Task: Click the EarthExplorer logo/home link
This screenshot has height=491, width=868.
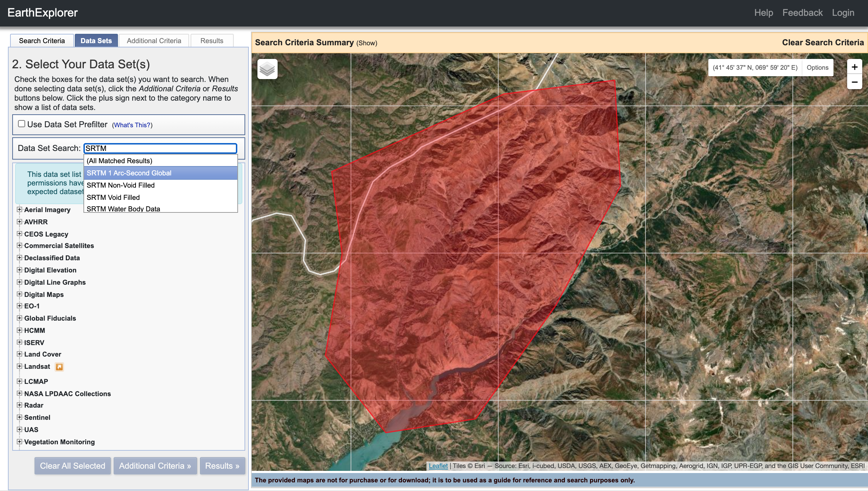Action: (x=45, y=12)
